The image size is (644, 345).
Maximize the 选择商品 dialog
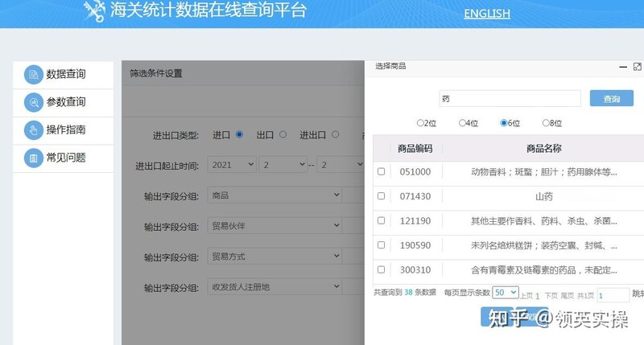638,67
